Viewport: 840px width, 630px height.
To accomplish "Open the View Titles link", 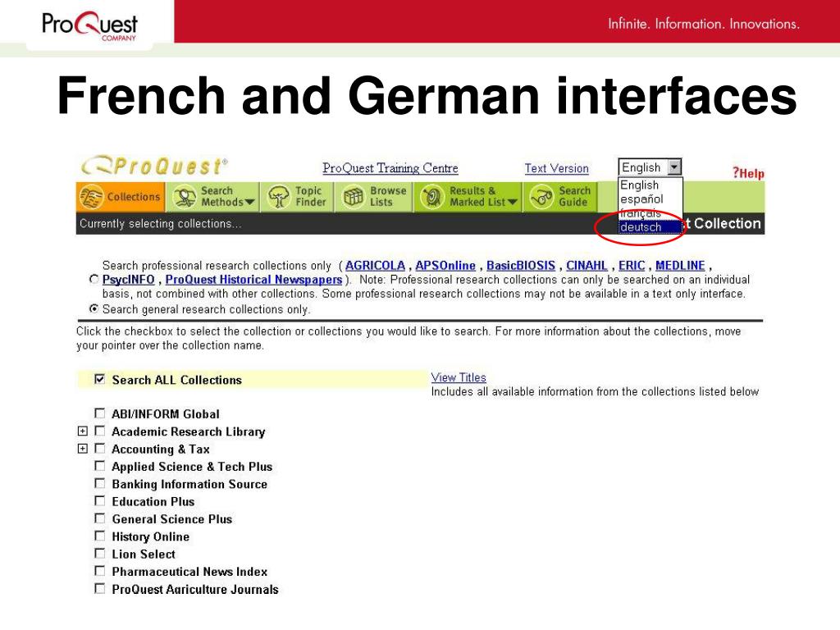I will [459, 377].
